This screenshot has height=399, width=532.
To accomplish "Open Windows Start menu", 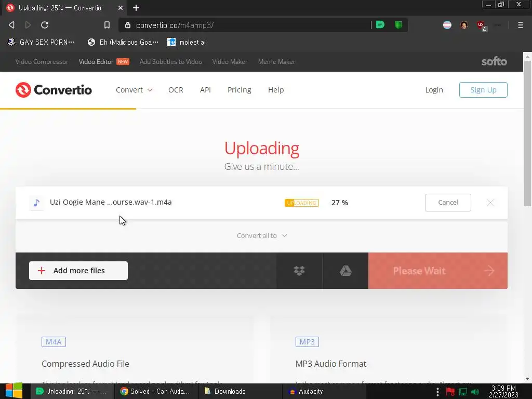I will tap(14, 391).
